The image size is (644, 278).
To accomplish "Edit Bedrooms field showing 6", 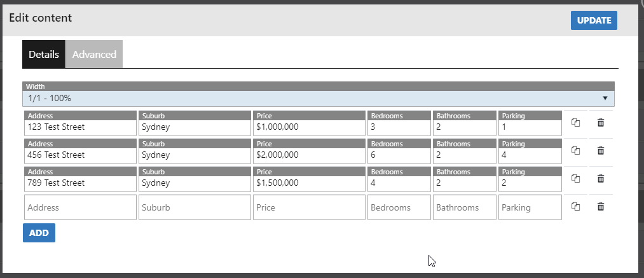I will click(399, 155).
